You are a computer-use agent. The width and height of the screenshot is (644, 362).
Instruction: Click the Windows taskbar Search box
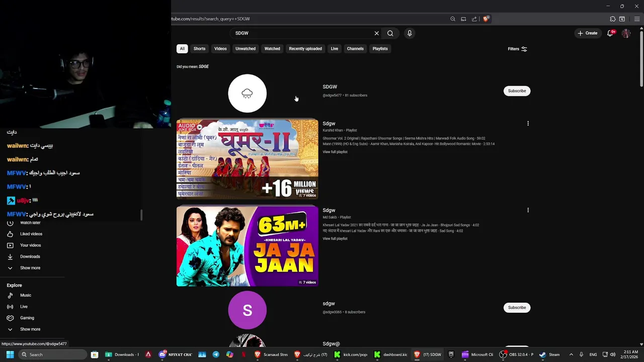[x=53, y=354]
